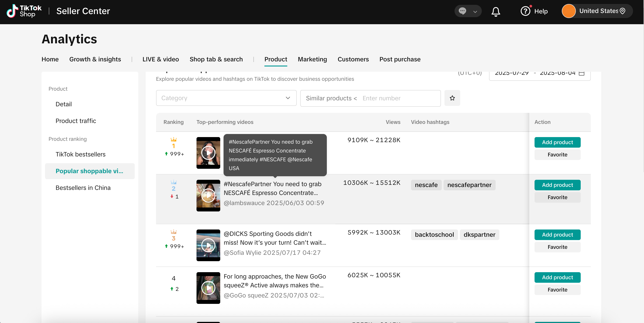Switch to the Marketing tab
Screen dimensions: 644x323
coord(312,59)
